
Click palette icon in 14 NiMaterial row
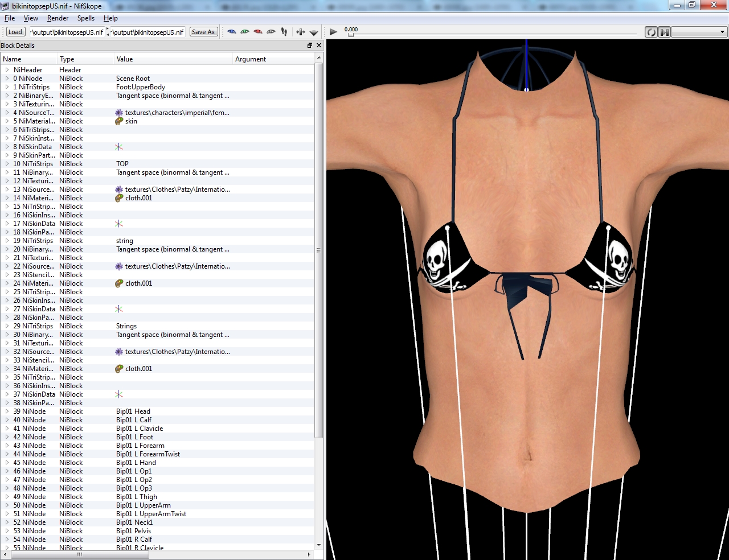pos(119,198)
